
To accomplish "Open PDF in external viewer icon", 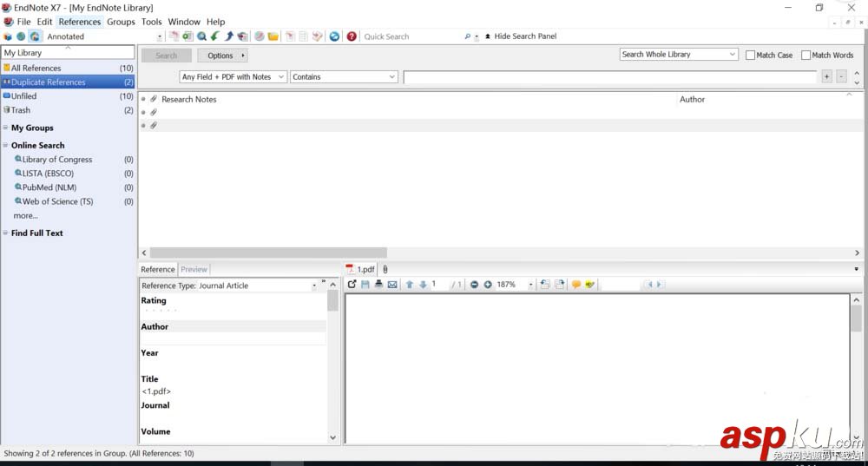I will [x=352, y=285].
